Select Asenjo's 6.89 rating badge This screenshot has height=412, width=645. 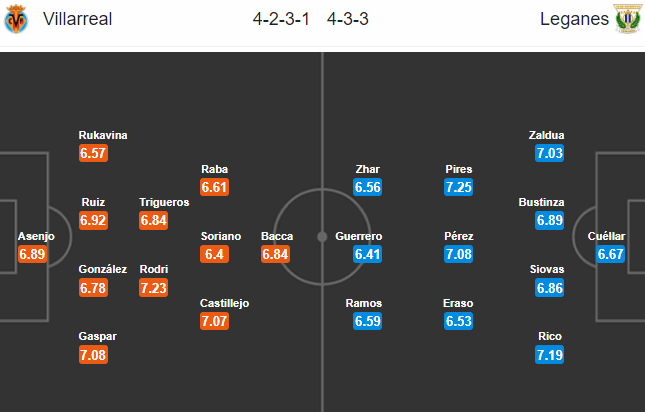[x=33, y=255]
